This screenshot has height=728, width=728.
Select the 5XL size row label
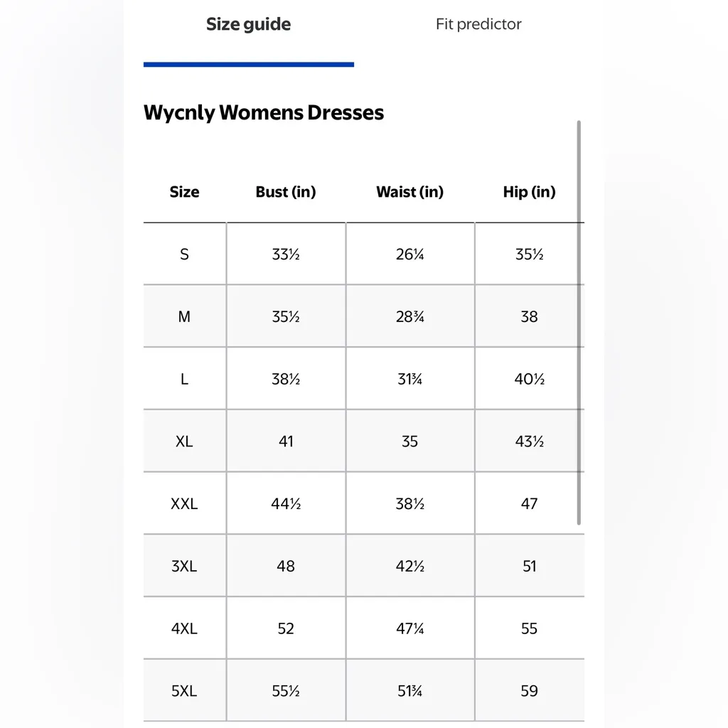184,691
